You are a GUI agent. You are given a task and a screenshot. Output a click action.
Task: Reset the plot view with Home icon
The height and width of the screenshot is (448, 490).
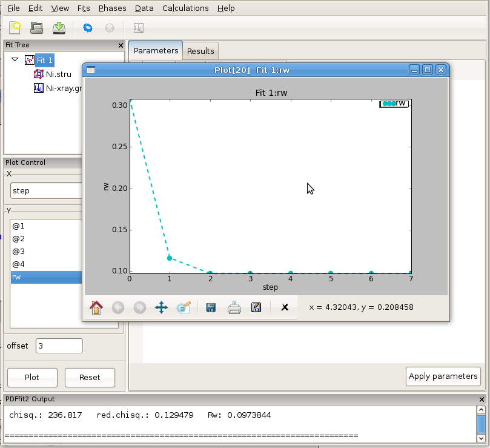(96, 307)
